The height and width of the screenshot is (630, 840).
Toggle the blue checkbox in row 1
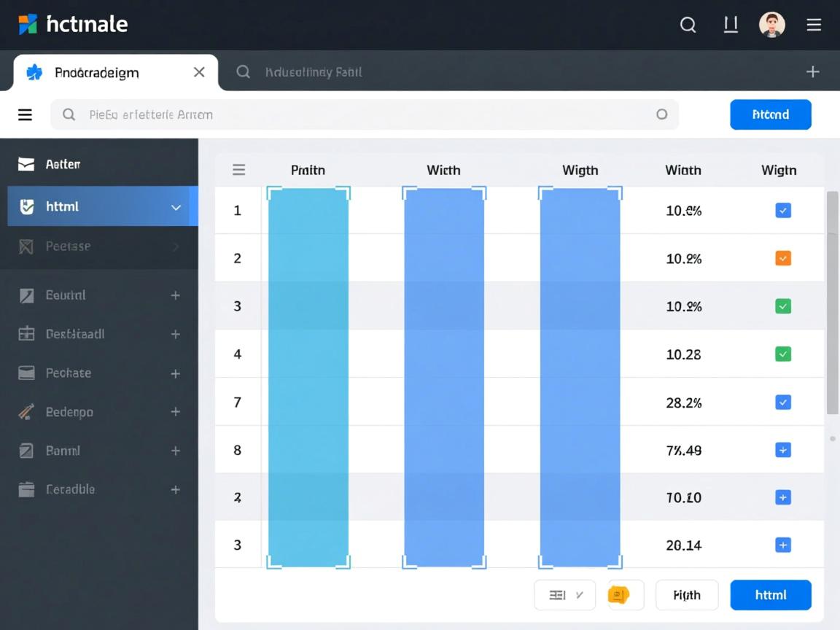tap(782, 211)
